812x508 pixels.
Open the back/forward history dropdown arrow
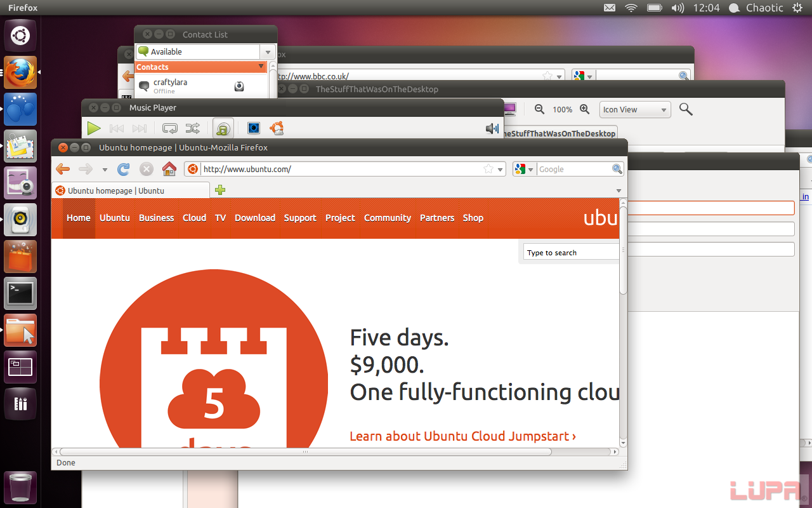point(105,170)
